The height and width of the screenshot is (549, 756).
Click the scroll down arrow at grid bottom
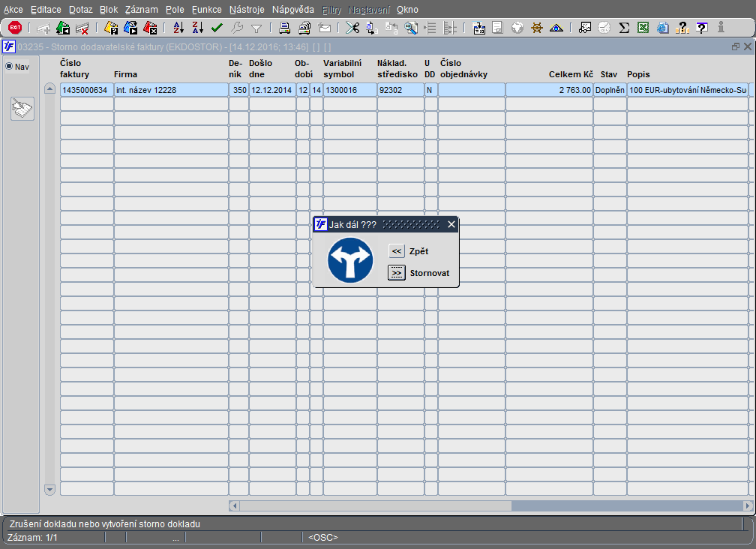coord(50,489)
